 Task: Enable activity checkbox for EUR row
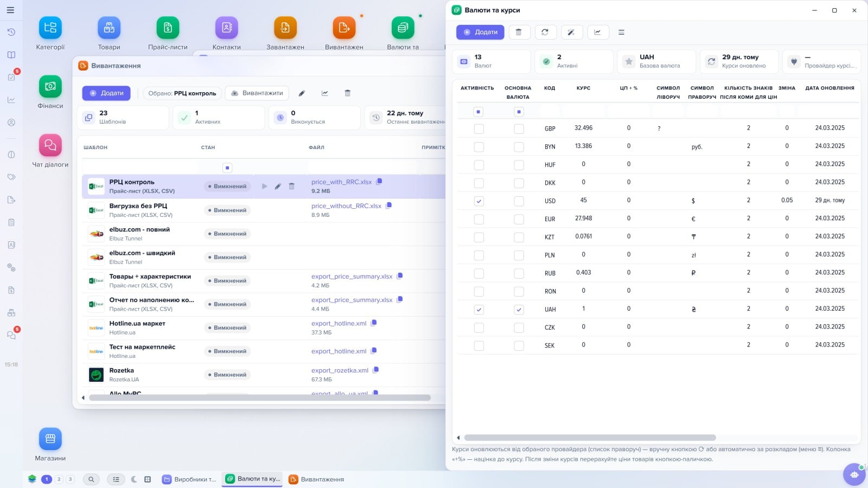pos(478,220)
